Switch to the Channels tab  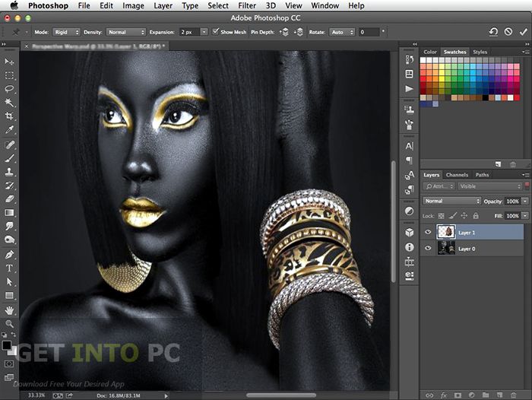pos(457,175)
